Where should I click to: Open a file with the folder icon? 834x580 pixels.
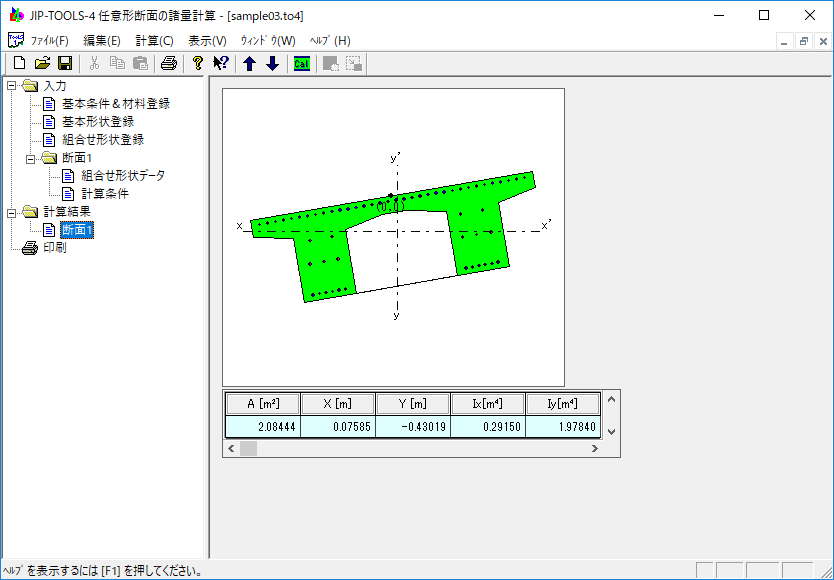[x=42, y=64]
